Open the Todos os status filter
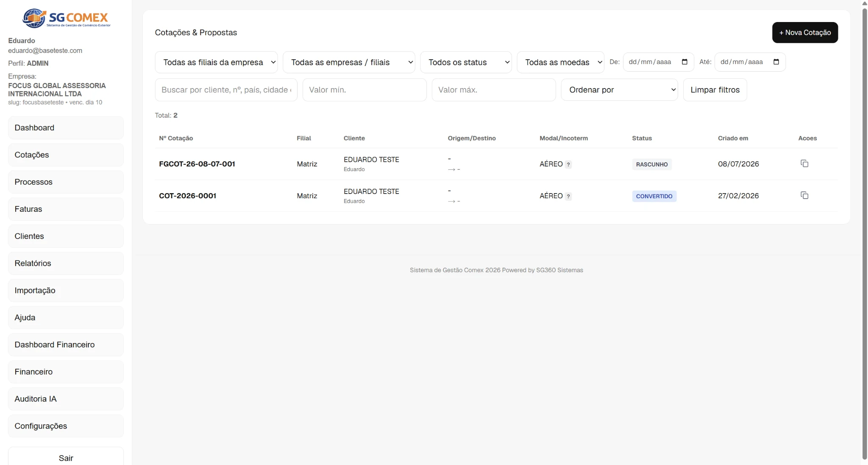 click(x=466, y=62)
